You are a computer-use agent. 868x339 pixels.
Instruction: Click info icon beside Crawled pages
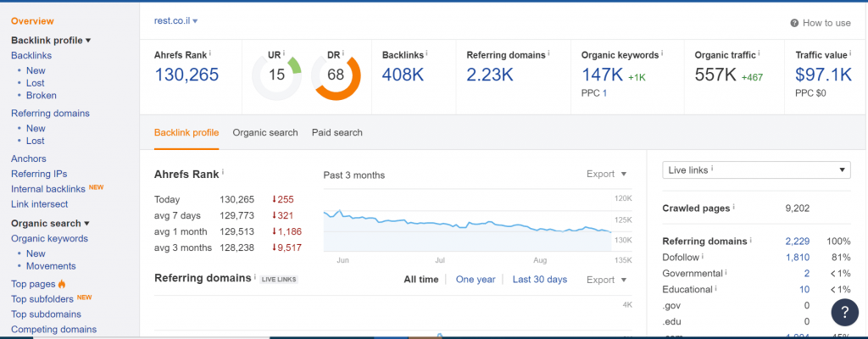[734, 208]
